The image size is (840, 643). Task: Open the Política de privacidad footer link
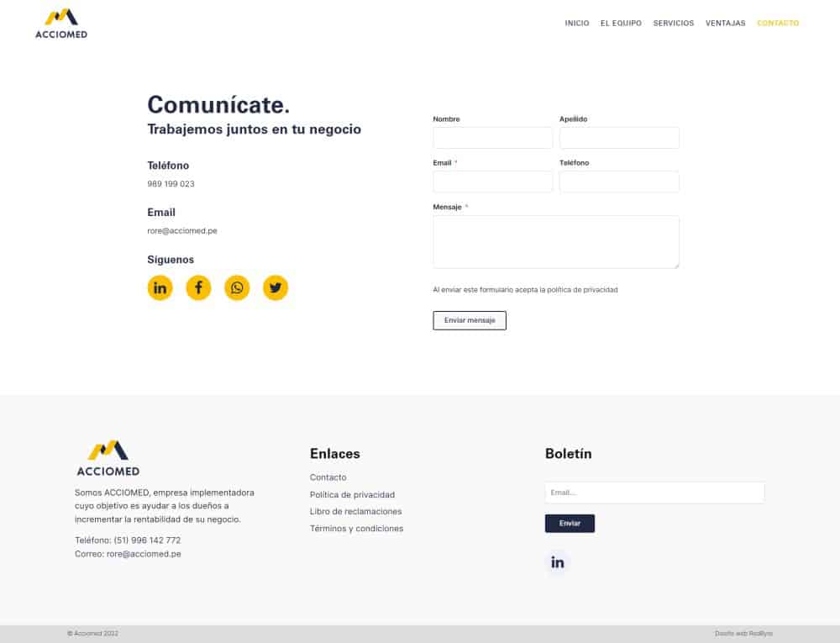pyautogui.click(x=352, y=495)
